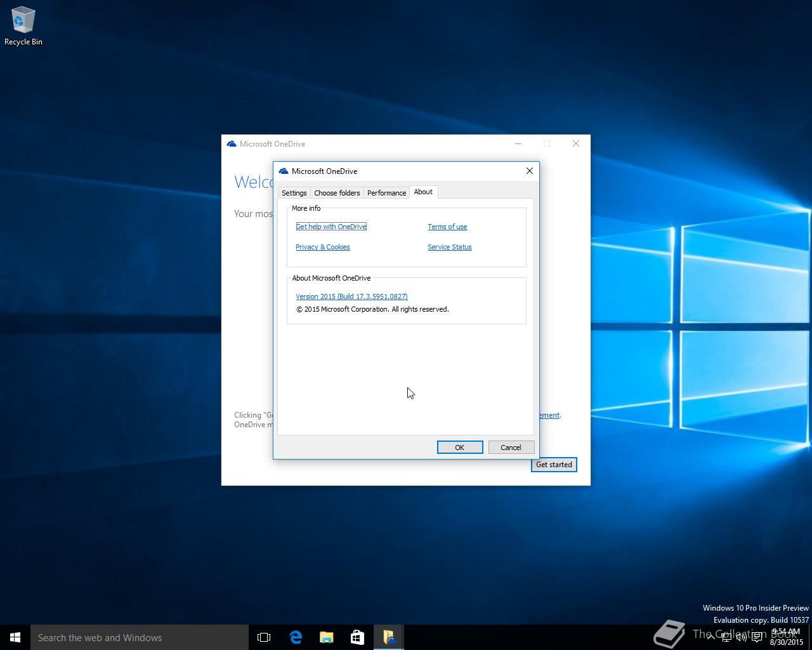This screenshot has height=650, width=812.
Task: Switch to the Settings tab
Action: click(x=294, y=193)
